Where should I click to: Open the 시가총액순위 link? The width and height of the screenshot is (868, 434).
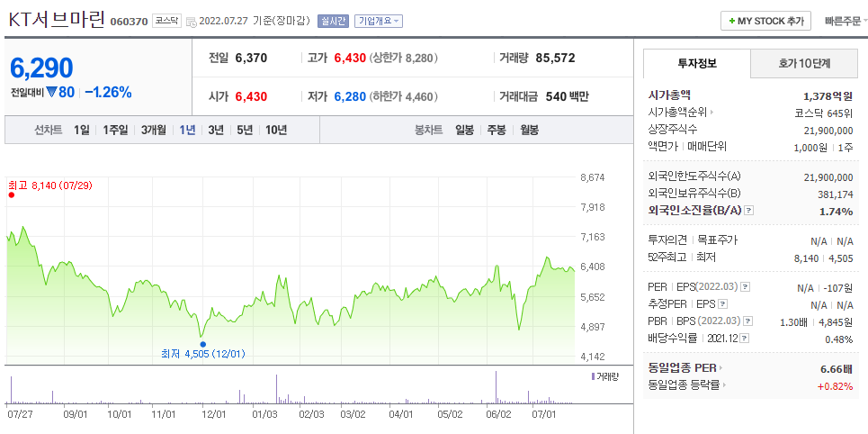coord(677,113)
